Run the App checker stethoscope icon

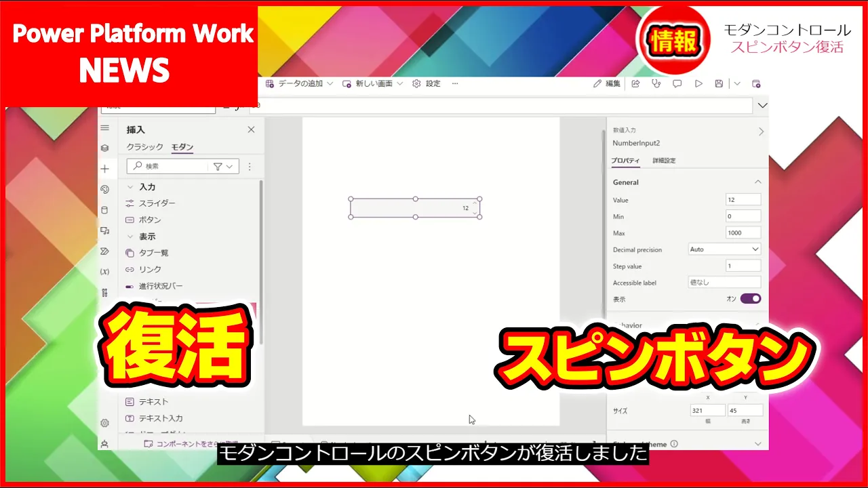pos(656,83)
